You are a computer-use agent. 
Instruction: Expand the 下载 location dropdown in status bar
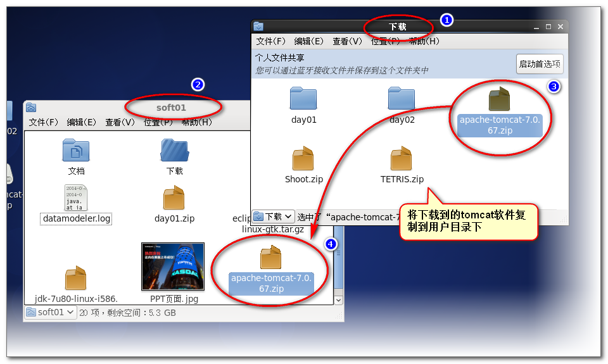point(274,217)
